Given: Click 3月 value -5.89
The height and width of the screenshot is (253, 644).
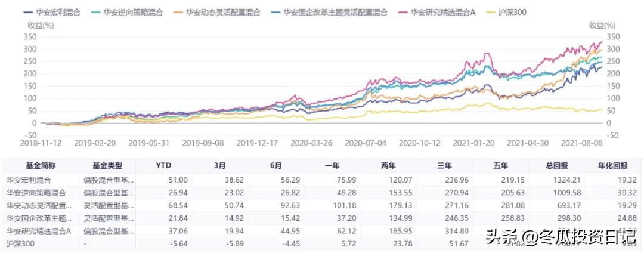Looking at the screenshot, I should [x=236, y=244].
